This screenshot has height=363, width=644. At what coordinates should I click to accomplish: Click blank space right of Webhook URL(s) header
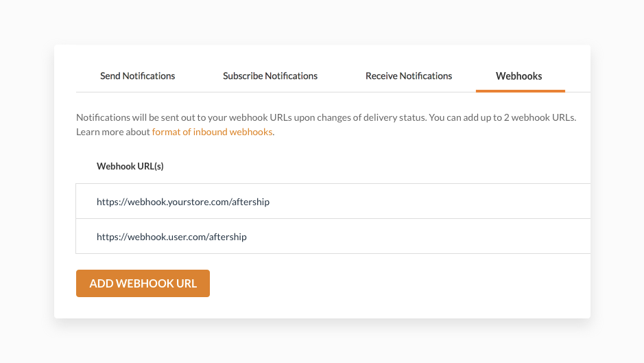pos(377,166)
